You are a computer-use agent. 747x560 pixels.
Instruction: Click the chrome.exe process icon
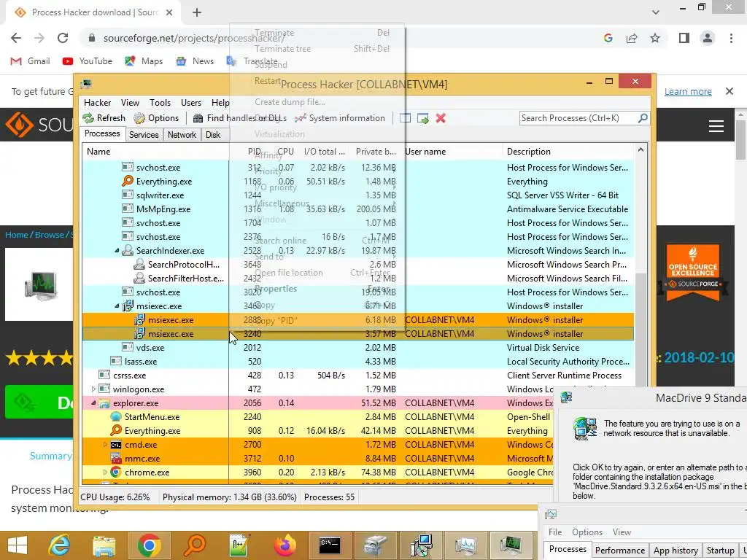tap(116, 472)
